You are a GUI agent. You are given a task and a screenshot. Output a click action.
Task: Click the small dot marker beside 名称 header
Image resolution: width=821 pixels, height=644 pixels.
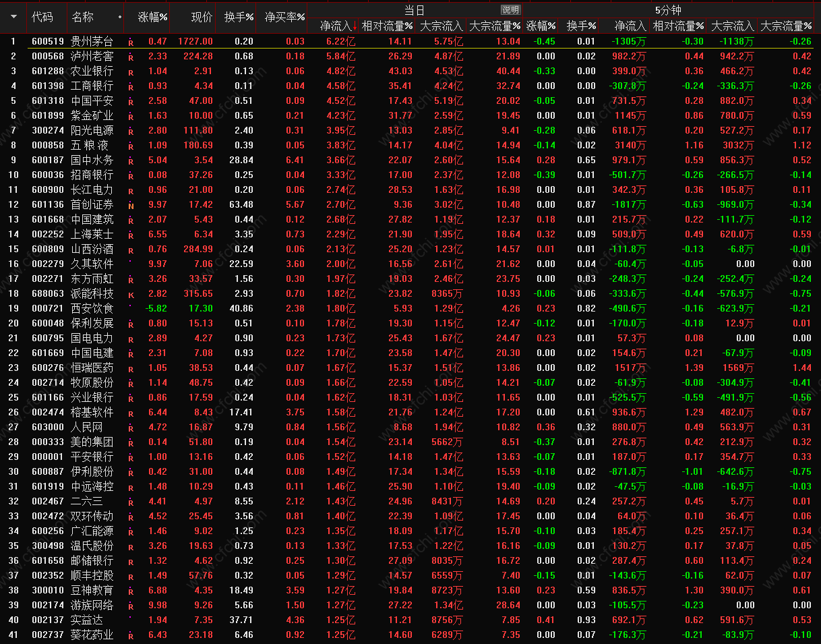coord(120,17)
